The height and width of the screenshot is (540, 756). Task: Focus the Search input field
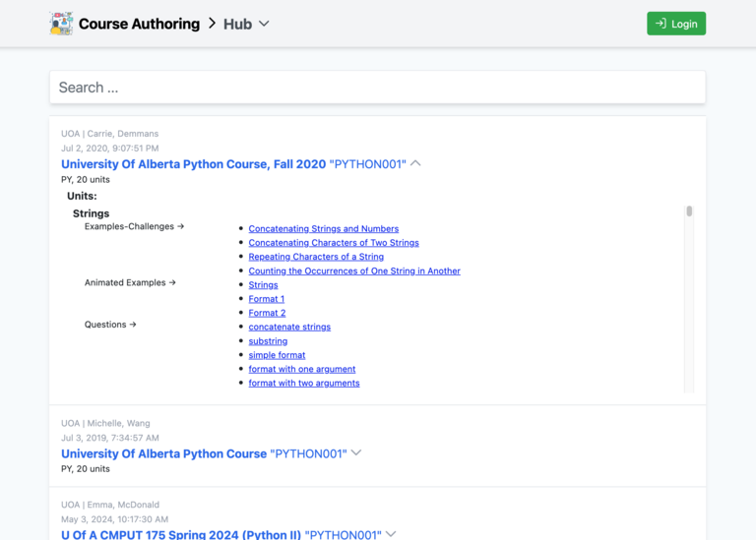378,88
